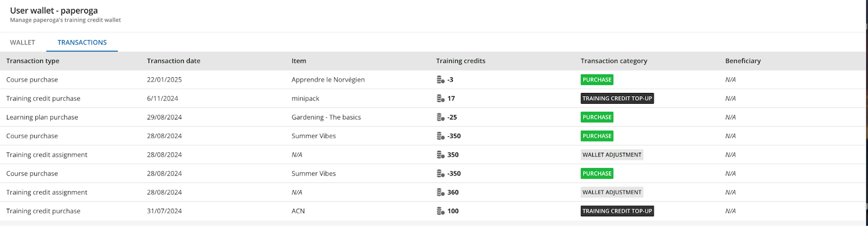Click the Gardening - The basics item
The height and width of the screenshot is (226, 868).
point(326,117)
